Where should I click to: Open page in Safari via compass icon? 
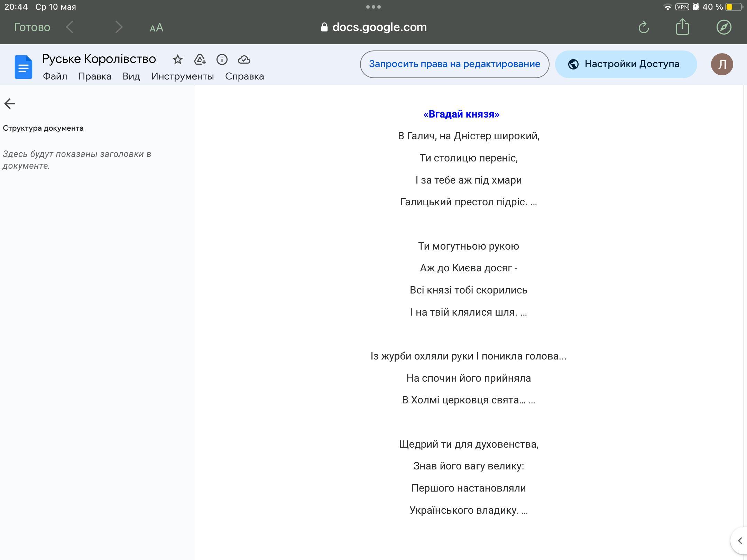coord(724,27)
